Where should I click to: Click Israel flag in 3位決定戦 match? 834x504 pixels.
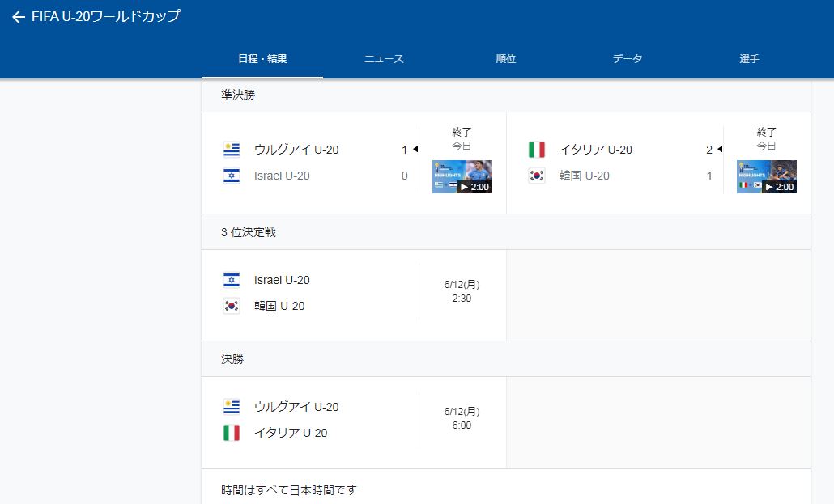(232, 280)
